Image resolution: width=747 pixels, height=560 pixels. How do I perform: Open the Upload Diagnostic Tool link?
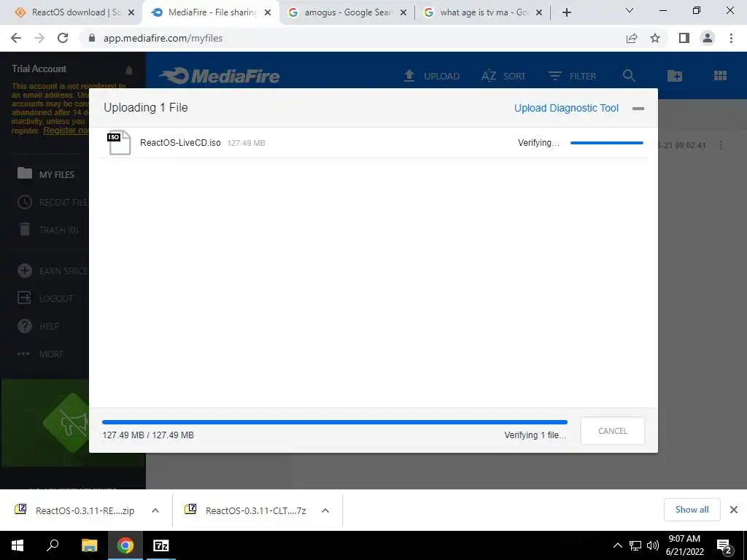tap(566, 108)
